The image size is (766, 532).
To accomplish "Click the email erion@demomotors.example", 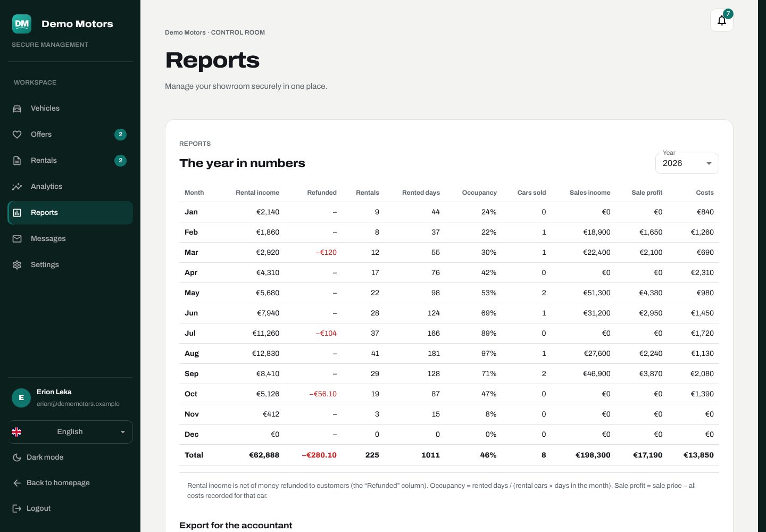I will click(78, 404).
